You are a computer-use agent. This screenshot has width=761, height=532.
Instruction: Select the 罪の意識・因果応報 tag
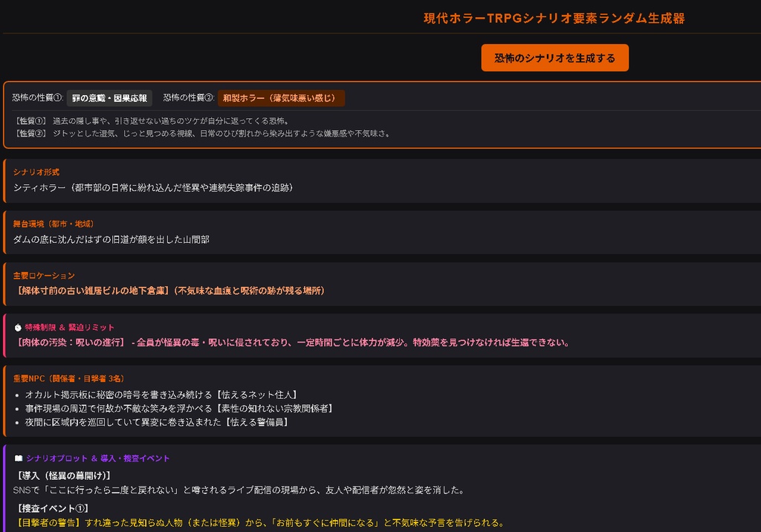[x=109, y=98]
